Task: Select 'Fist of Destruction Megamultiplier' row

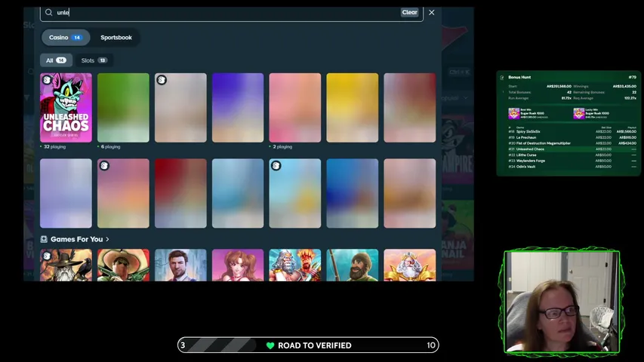Action: 572,143
